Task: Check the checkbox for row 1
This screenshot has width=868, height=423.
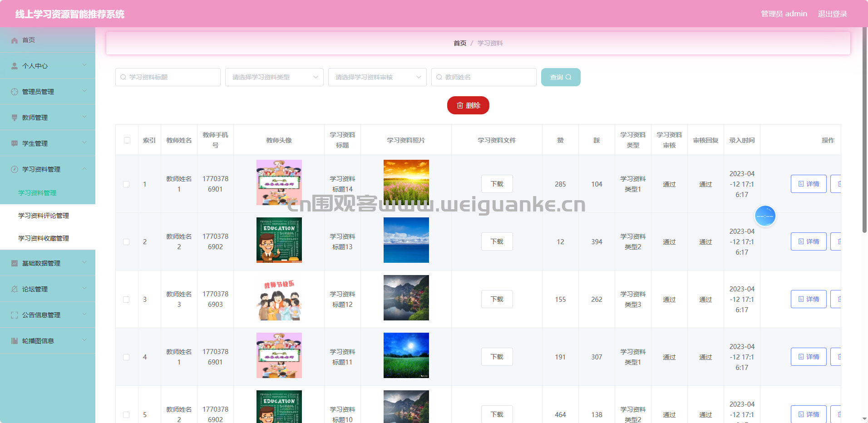Action: click(126, 184)
